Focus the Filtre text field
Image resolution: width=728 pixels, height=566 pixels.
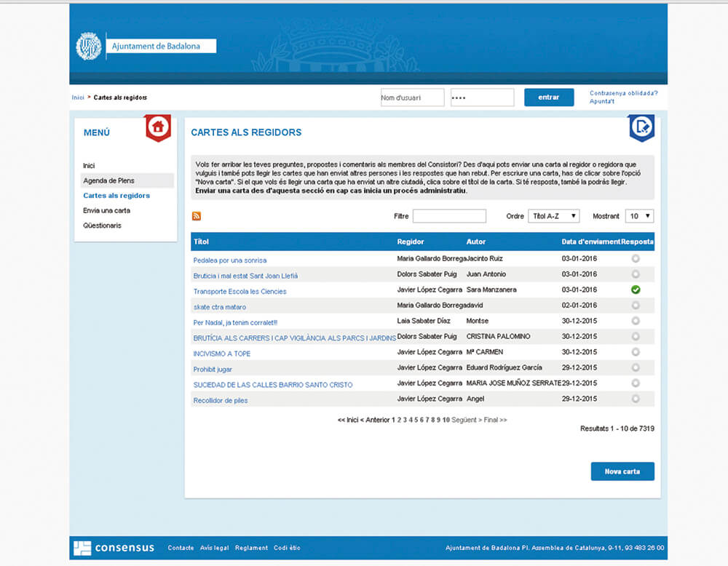click(449, 216)
